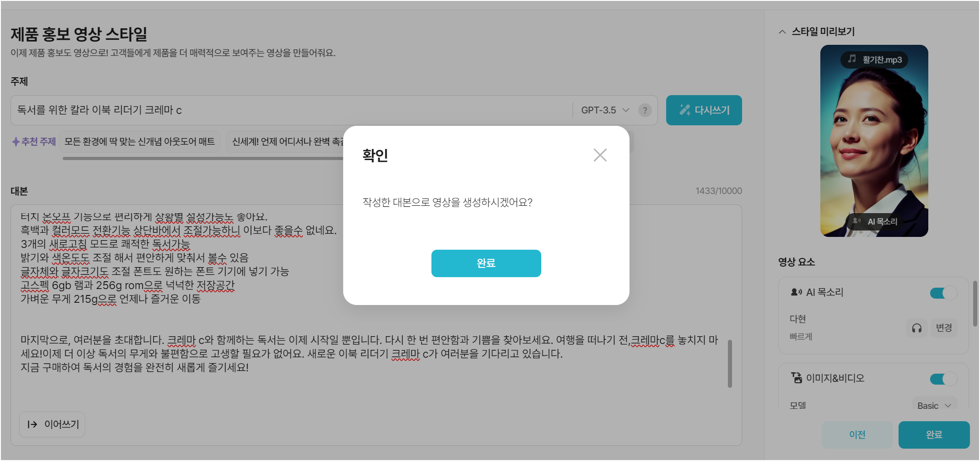Click the 영상 요소 heading
980x461 pixels.
pyautogui.click(x=797, y=262)
